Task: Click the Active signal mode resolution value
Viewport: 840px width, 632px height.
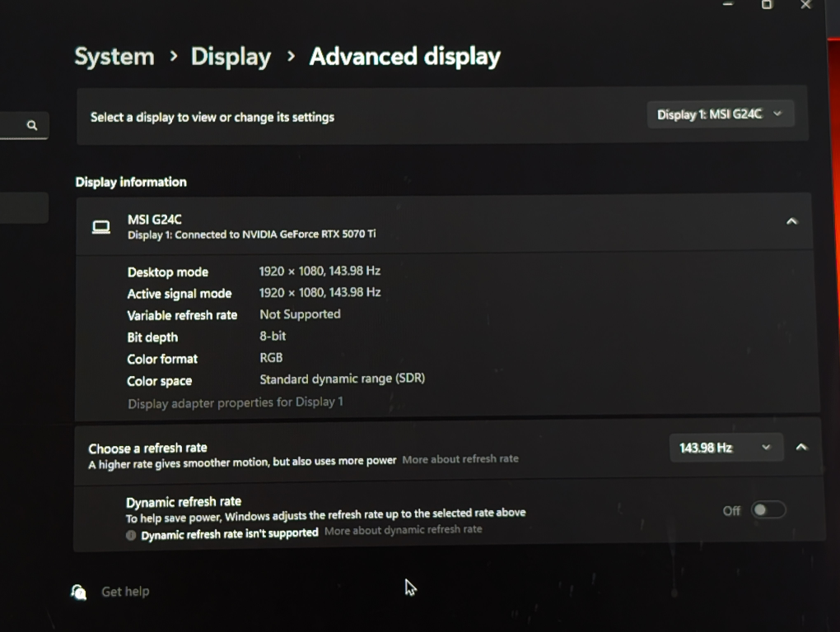Action: click(320, 292)
